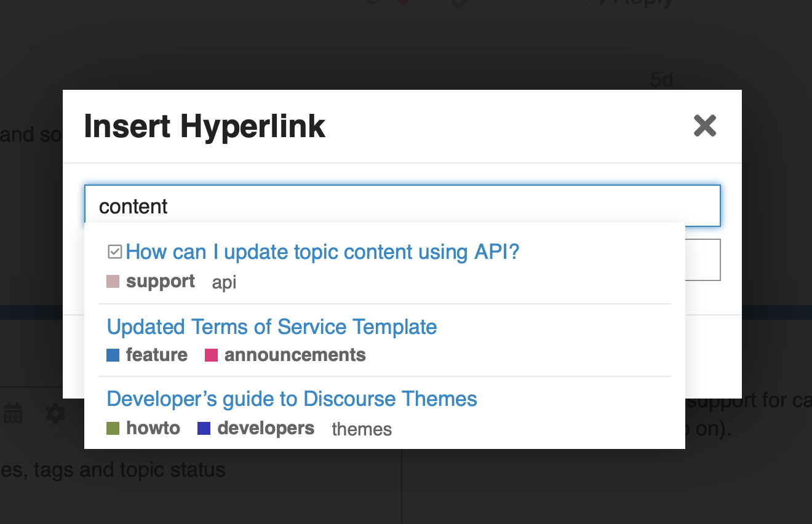This screenshot has width=812, height=524.
Task: Open the gear options icon in composer toolbar
Action: [55, 414]
